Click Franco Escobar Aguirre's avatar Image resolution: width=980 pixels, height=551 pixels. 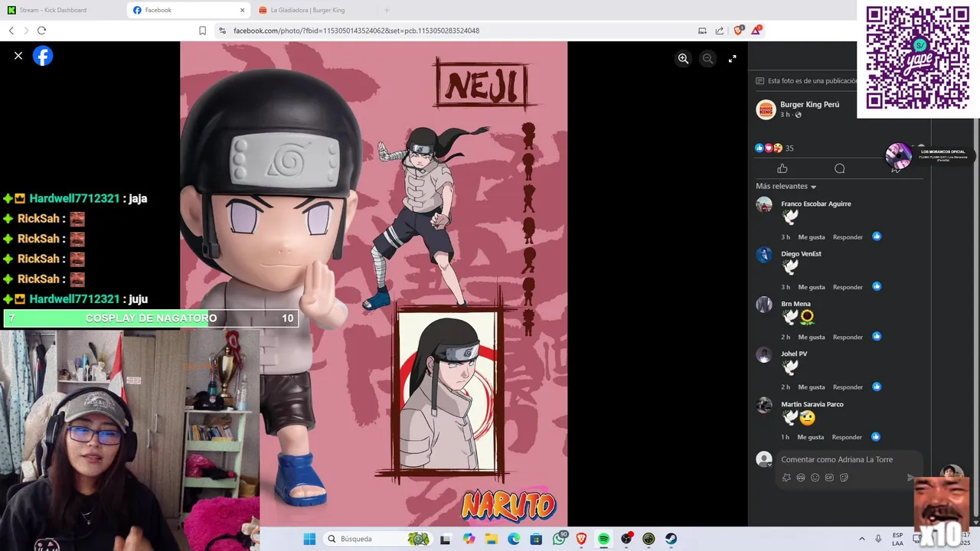pos(764,204)
